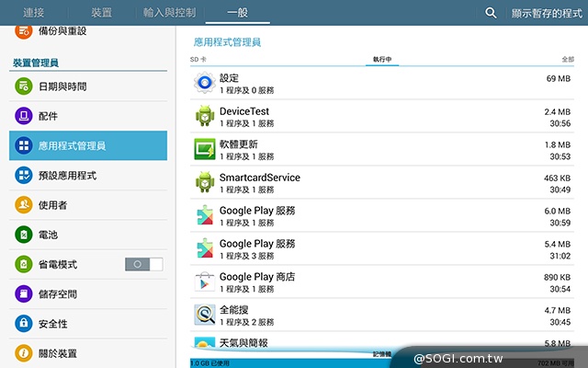Open the Google Play 商店 running entry
Viewport: 588px width, 368px height.
point(382,282)
